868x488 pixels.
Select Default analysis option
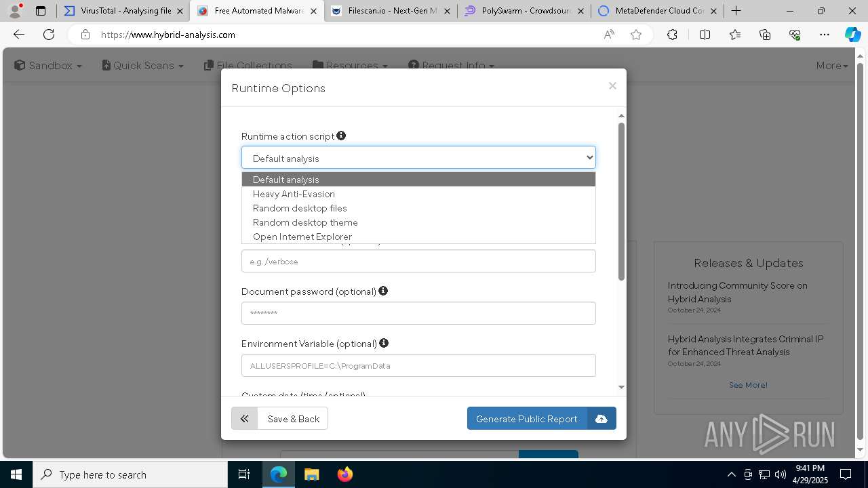coord(418,180)
